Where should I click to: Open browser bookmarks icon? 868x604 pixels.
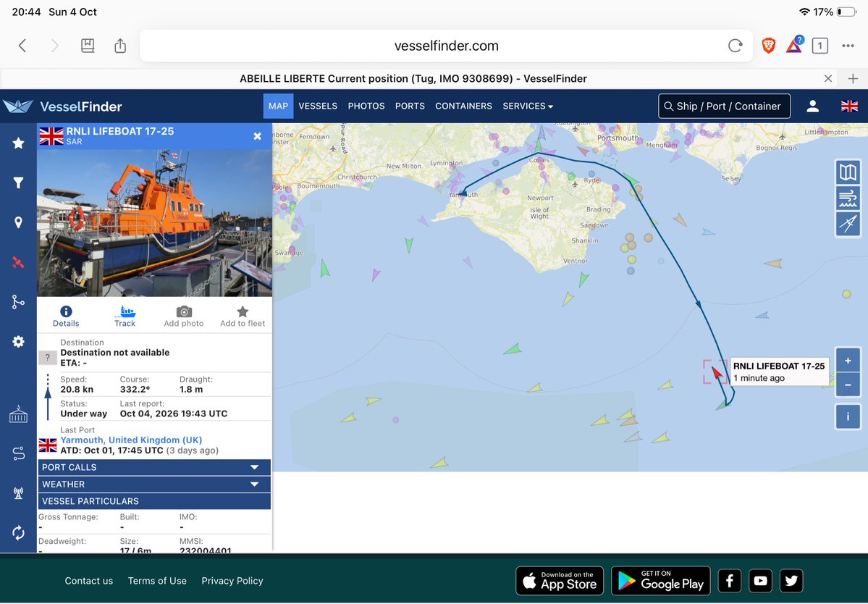click(x=88, y=46)
